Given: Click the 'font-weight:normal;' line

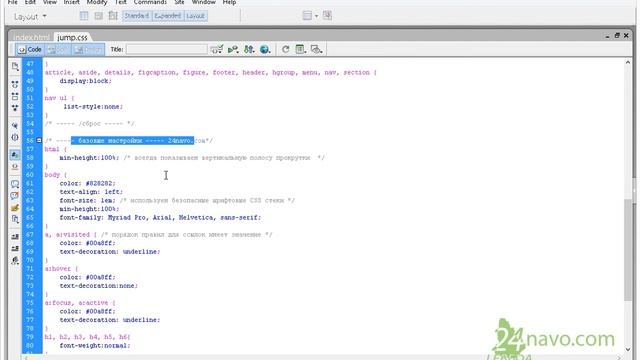Looking at the screenshot, I should pos(95,345).
